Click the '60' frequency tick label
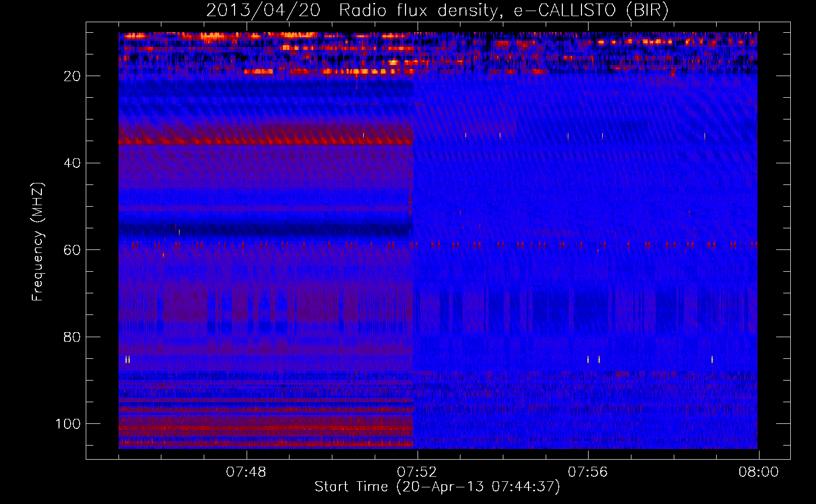Image resolution: width=816 pixels, height=504 pixels. coord(72,250)
